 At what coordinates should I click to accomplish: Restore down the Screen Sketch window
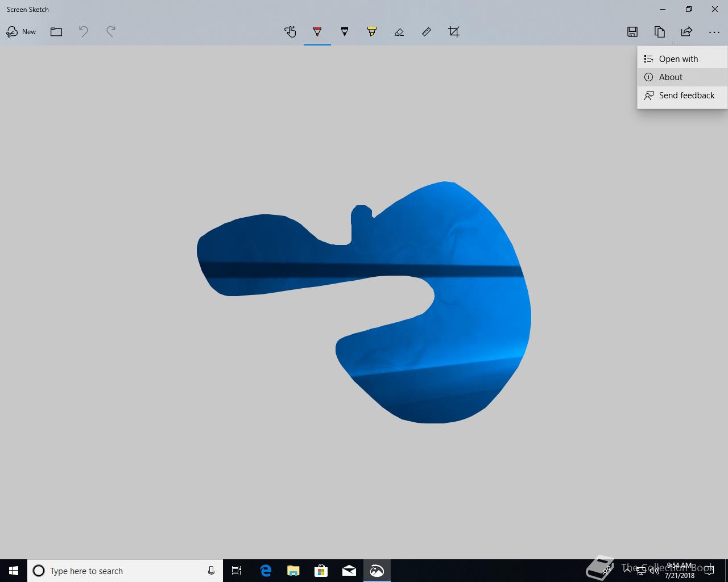[x=689, y=9]
